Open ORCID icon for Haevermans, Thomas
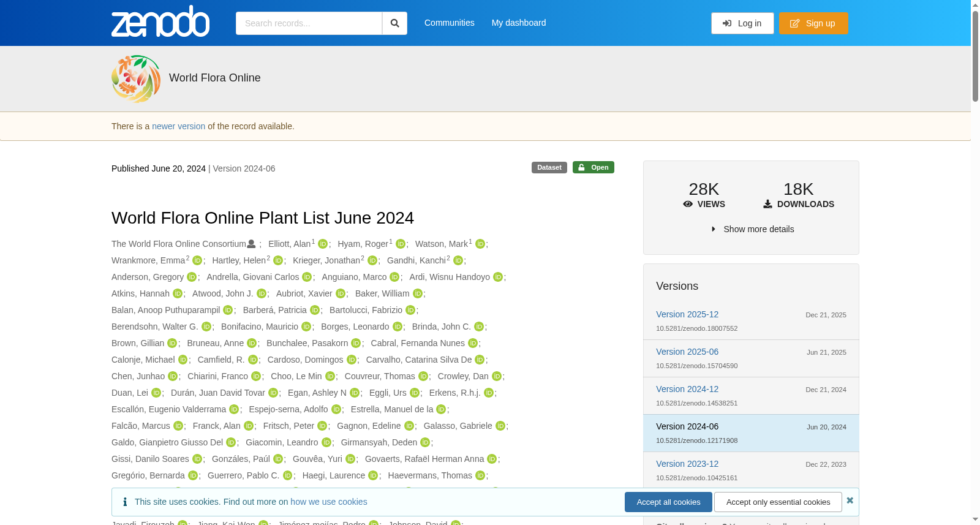Screen dimensions: 980x525 click(x=480, y=475)
